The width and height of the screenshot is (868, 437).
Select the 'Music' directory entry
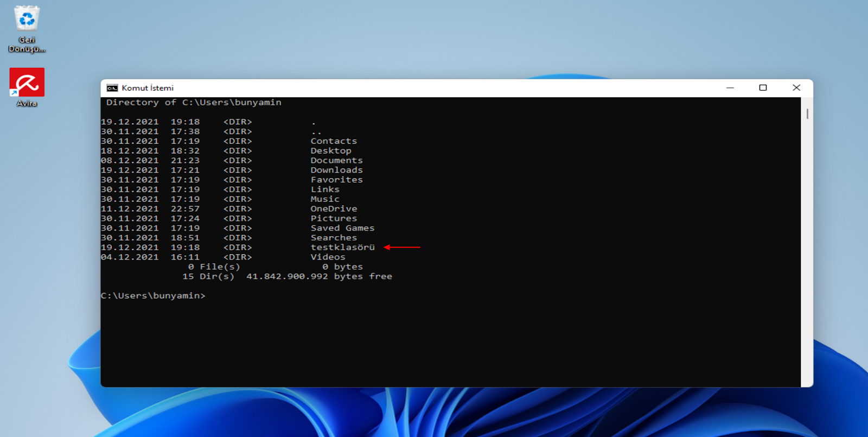(x=325, y=199)
